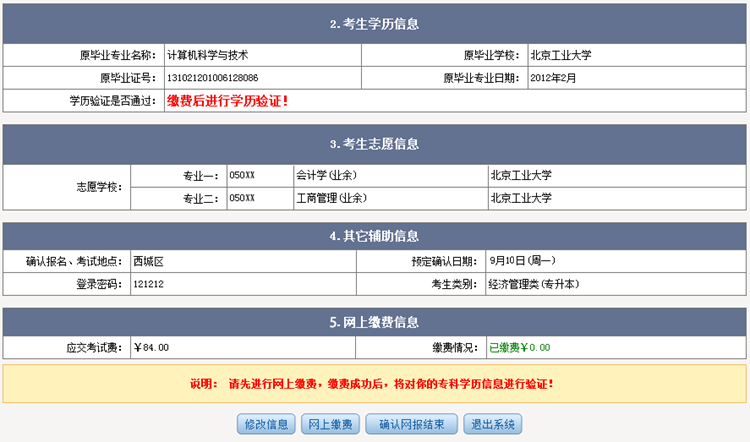Click the 应交考试费 label
750x442 pixels.
coord(94,348)
